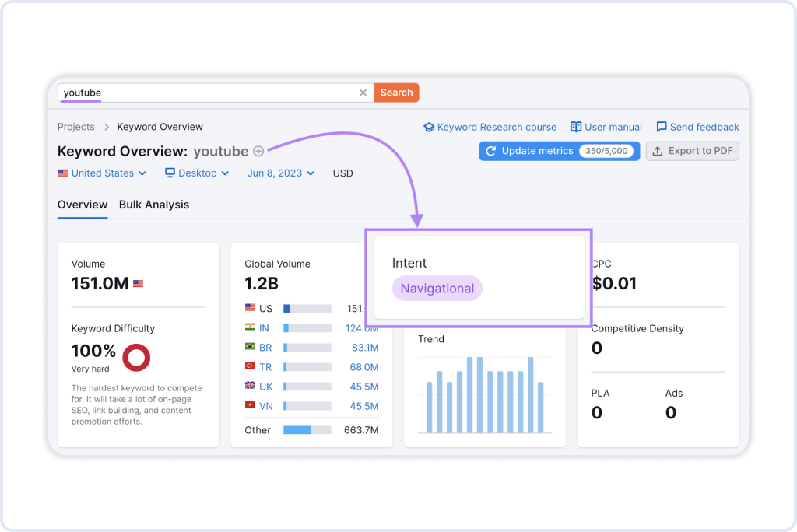Viewport: 797px width, 532px height.
Task: Click the Turkey flag icon
Action: tap(250, 366)
